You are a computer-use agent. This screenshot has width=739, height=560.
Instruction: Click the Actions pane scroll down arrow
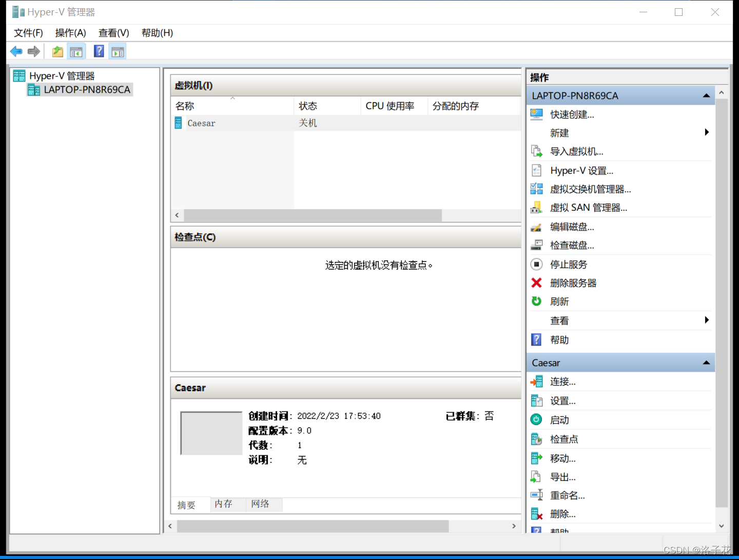[x=722, y=526]
